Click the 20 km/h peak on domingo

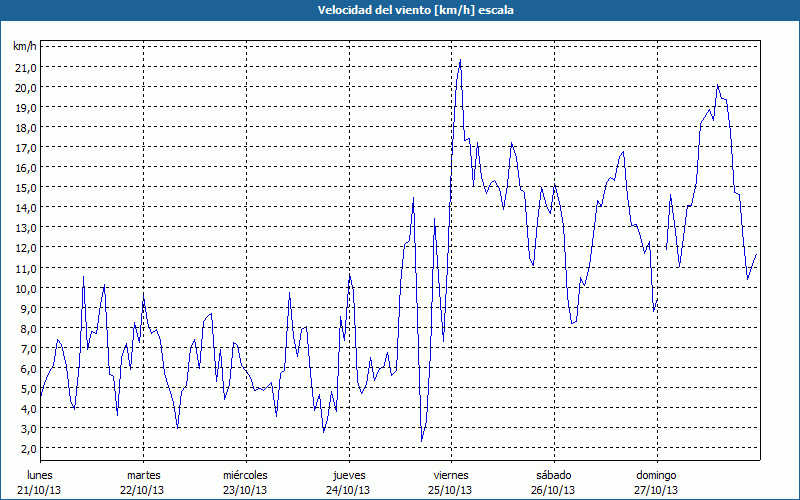coord(717,86)
